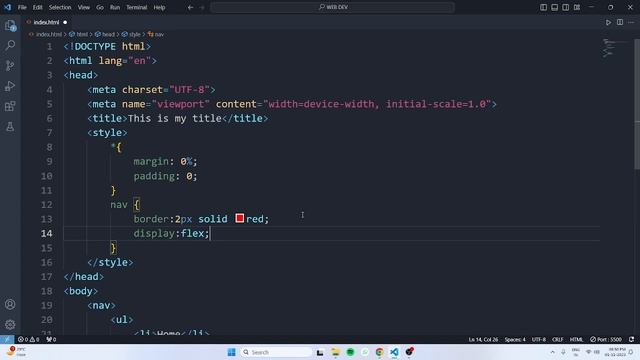Click the title text "This is my title"
This screenshot has height=360, width=640.
(x=175, y=118)
